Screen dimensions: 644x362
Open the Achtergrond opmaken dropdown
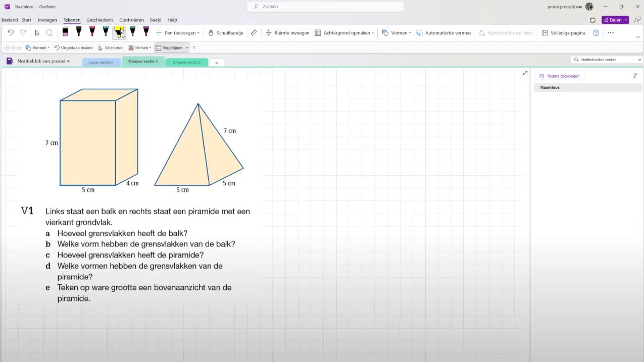[x=344, y=33]
